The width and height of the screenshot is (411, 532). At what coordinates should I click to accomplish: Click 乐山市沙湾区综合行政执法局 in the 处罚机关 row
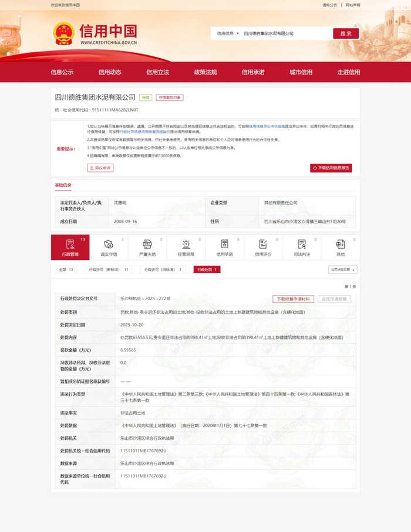point(147,438)
